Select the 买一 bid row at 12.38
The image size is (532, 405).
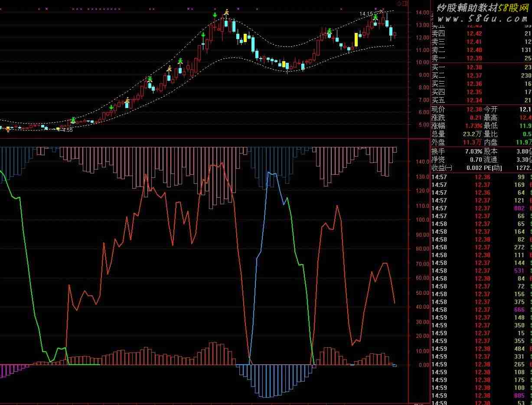481,67
